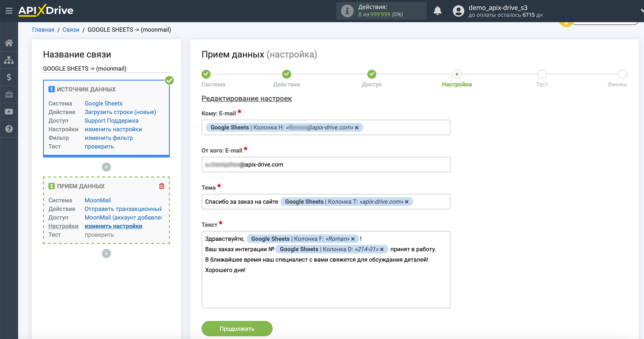Select the Настройки step

pyautogui.click(x=457, y=74)
